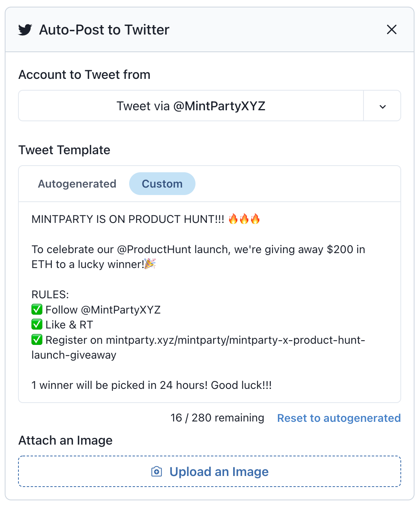Click the 16 / 280 remaining counter
Screen dimensions: 420x507
pos(217,418)
